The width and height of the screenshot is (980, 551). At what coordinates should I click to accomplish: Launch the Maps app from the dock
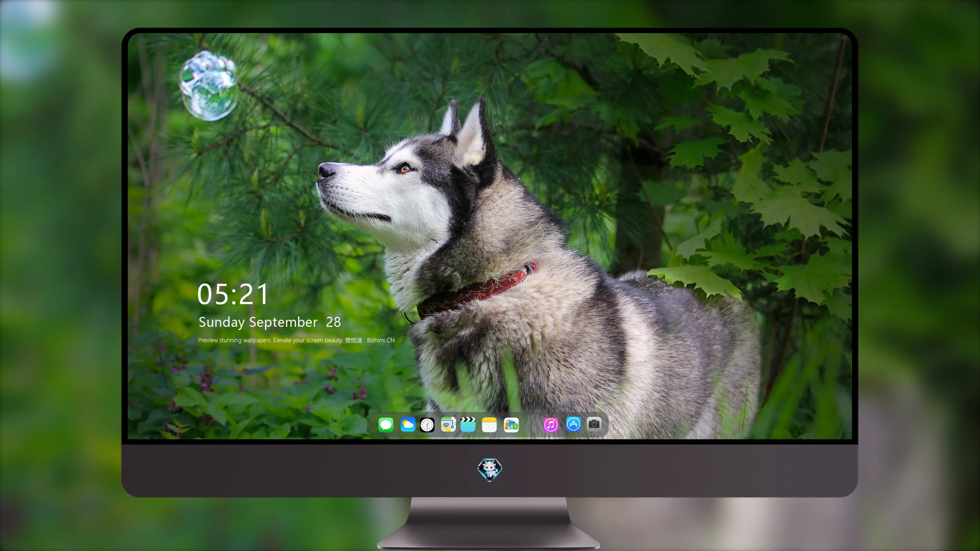point(448,424)
